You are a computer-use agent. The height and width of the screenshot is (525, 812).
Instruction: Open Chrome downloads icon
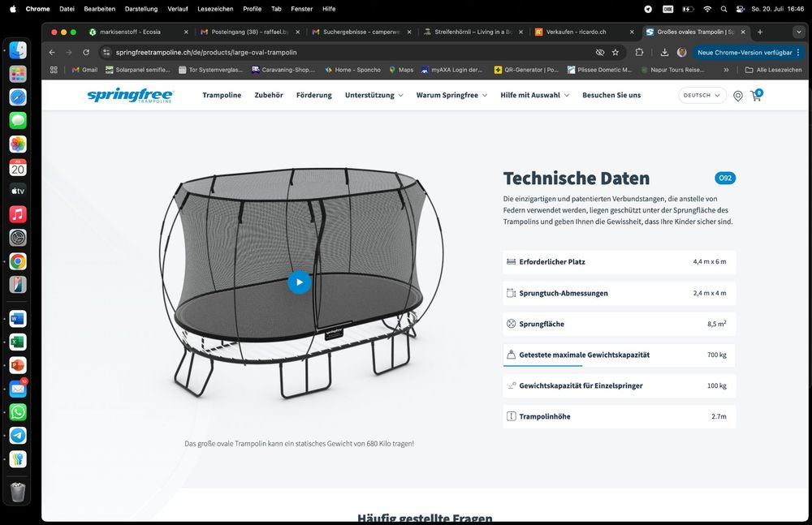[x=664, y=52]
